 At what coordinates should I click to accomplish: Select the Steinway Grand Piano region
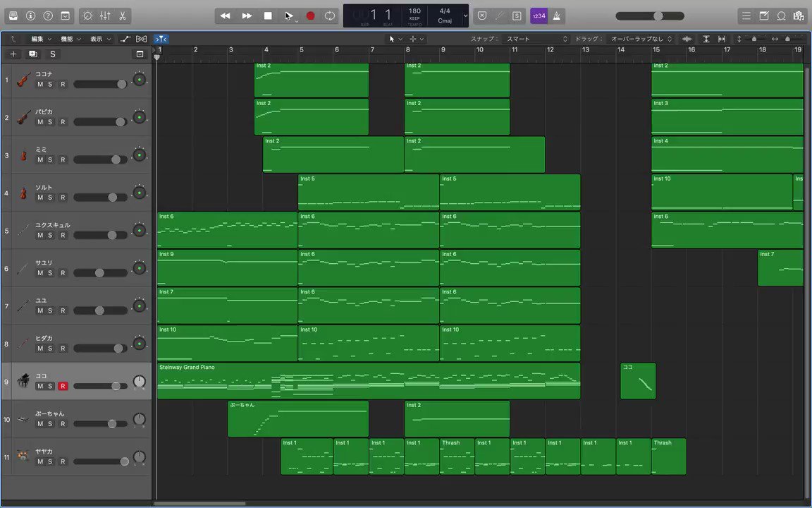click(x=368, y=381)
